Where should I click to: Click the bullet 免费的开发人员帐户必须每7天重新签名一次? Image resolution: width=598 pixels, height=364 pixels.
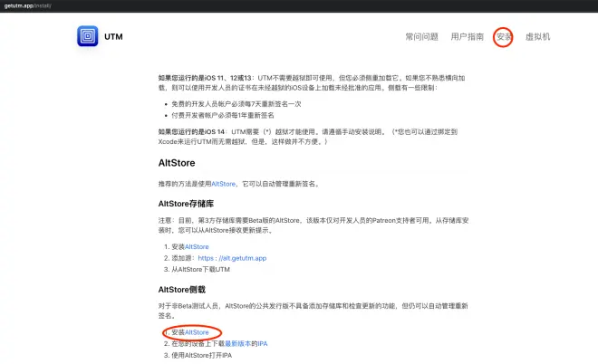[236, 103]
